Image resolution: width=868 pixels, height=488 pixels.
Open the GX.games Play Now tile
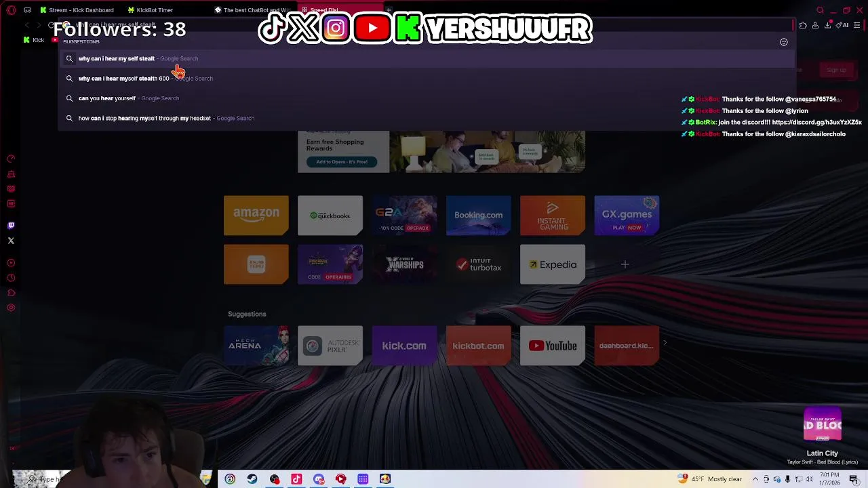(x=627, y=216)
